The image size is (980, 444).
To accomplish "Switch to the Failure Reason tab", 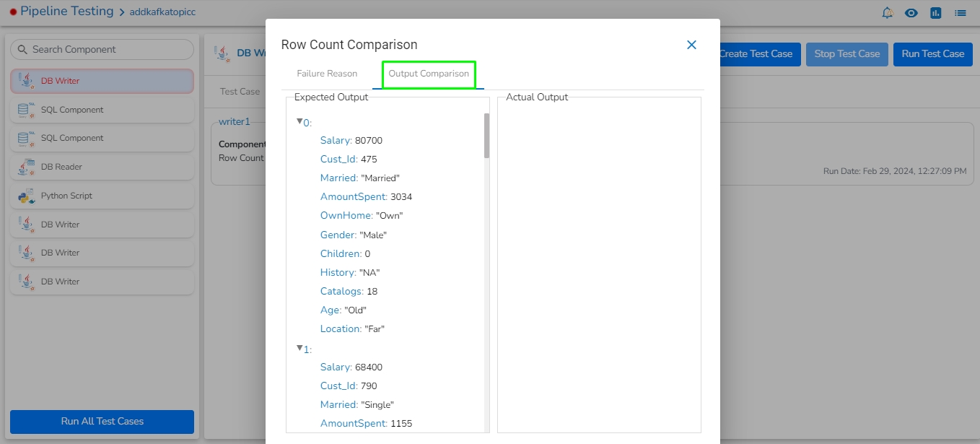I will 327,74.
